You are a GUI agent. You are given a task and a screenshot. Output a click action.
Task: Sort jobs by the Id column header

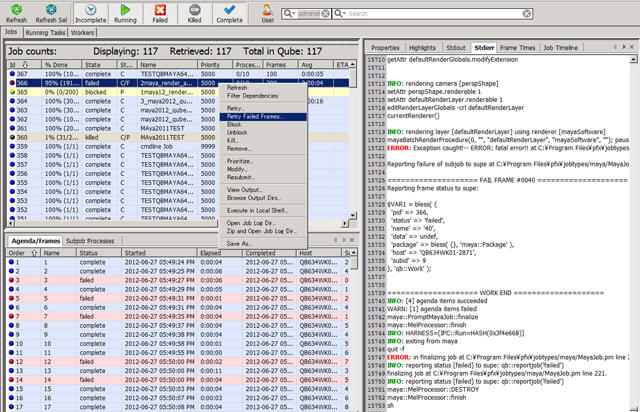click(x=24, y=65)
